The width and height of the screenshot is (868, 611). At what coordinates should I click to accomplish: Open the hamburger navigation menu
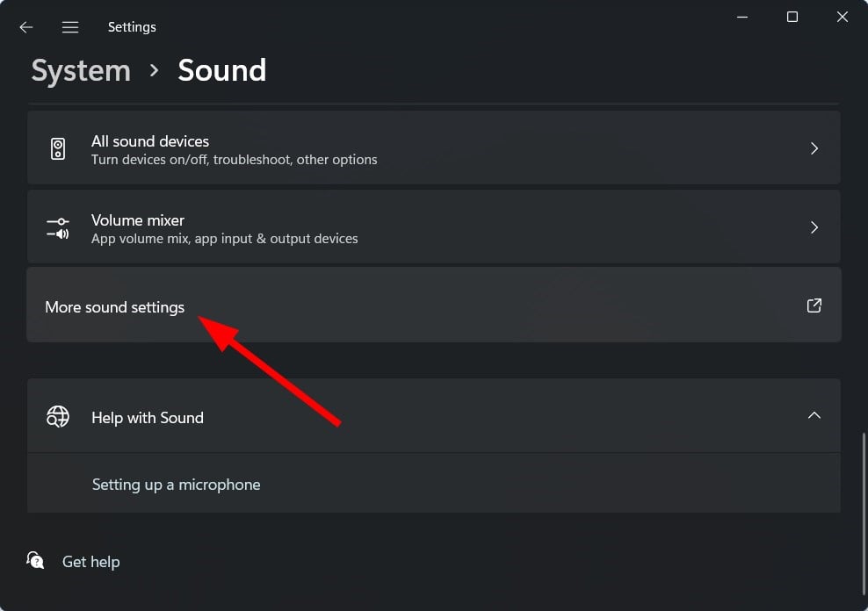coord(70,27)
